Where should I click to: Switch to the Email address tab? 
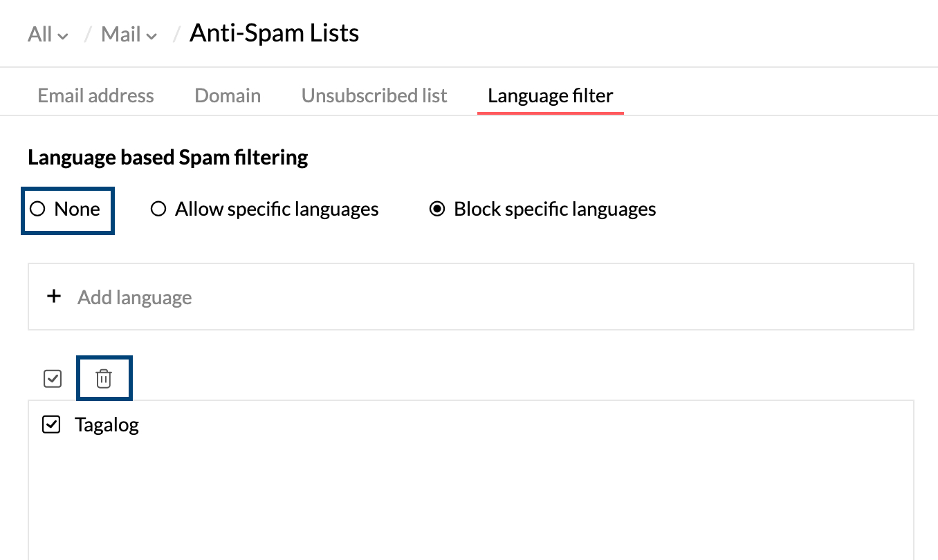(x=96, y=95)
